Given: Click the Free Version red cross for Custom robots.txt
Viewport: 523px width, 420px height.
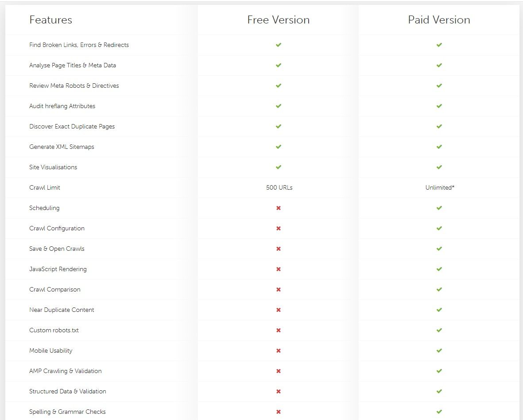Looking at the screenshot, I should [x=279, y=330].
